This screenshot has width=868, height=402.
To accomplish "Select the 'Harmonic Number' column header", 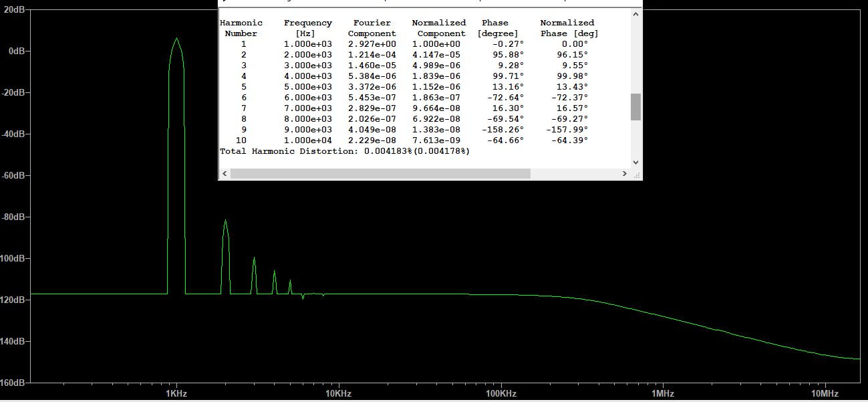I will coord(241,28).
